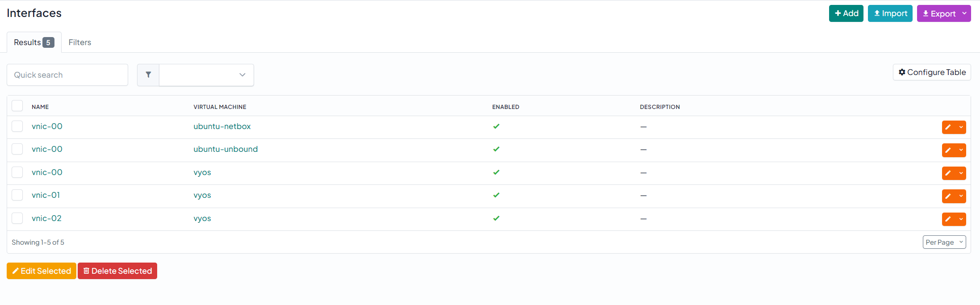Click the enabled checkmark in ubuntu-netbox row
Viewport: 980px width, 305px height.
pos(496,126)
